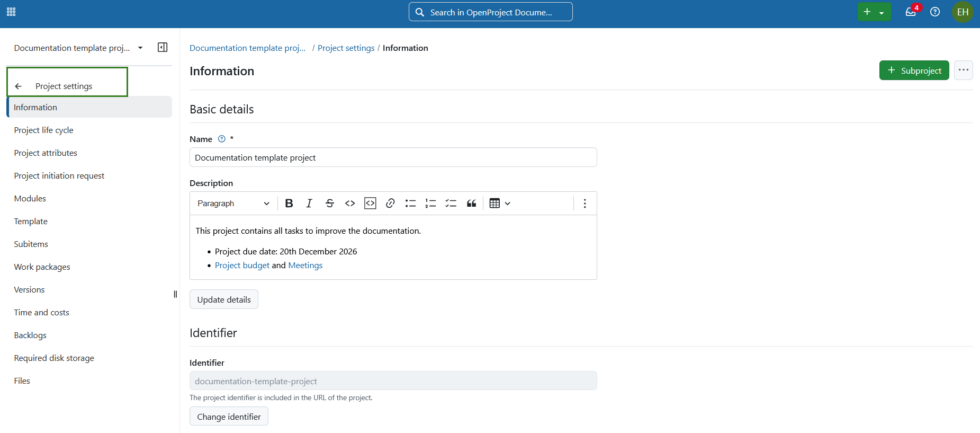This screenshot has width=980, height=433.
Task: Open Template settings
Action: point(89,221)
